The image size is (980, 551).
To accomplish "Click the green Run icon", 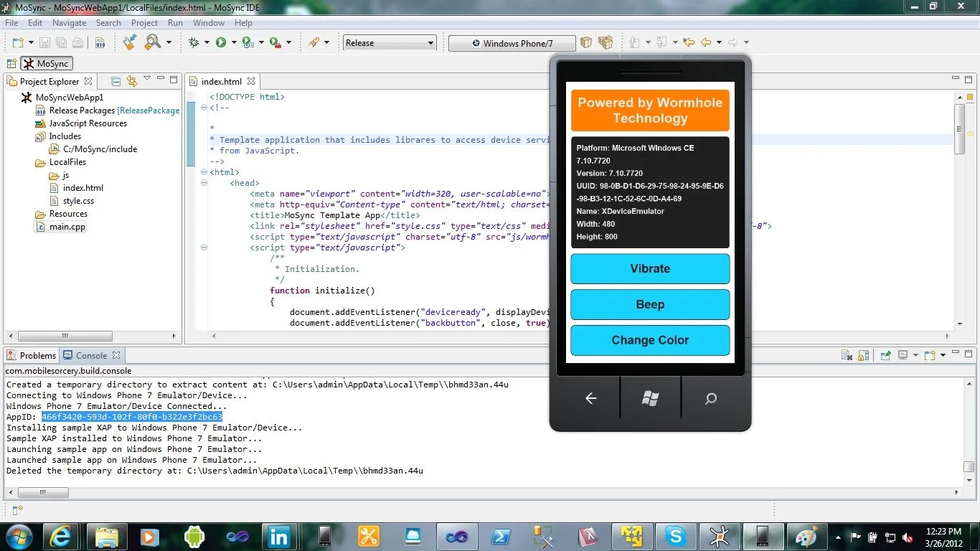I will (x=221, y=43).
